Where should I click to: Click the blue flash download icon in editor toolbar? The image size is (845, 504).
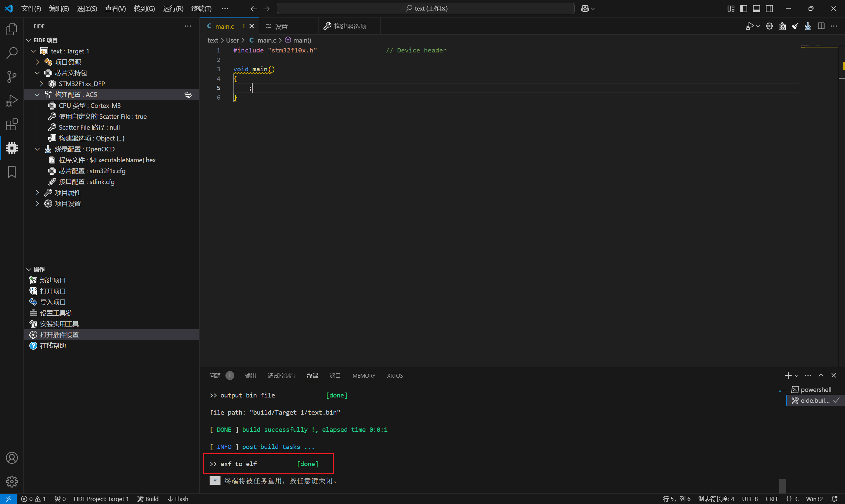click(808, 26)
